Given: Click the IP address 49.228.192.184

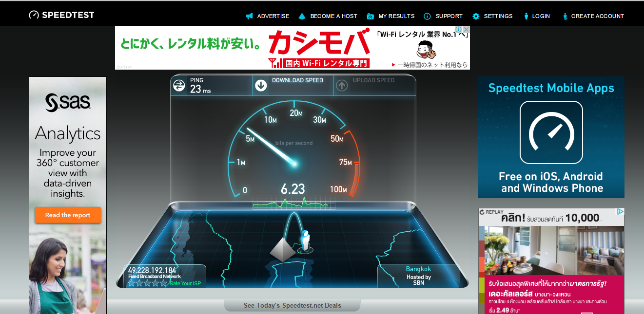Looking at the screenshot, I should tap(152, 270).
